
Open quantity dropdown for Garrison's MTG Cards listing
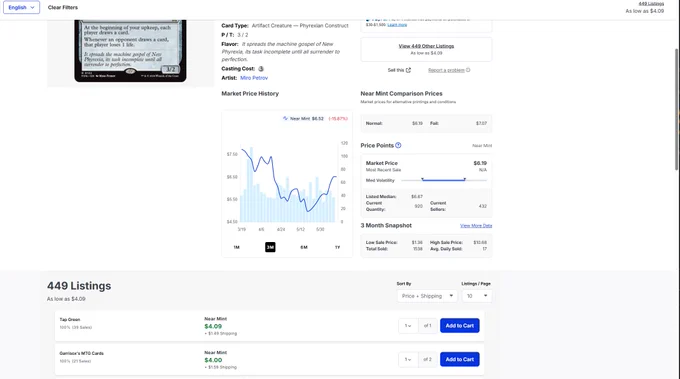pyautogui.click(x=408, y=359)
